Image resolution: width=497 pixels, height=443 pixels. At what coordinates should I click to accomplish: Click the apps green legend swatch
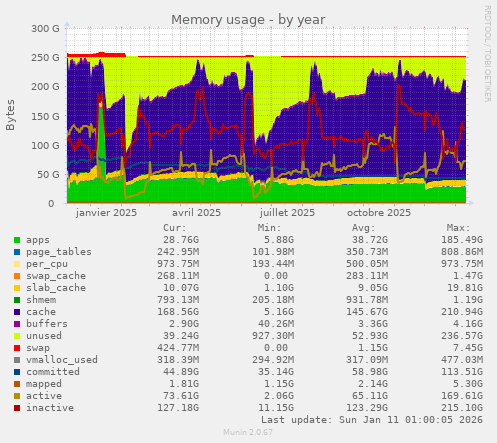point(17,240)
